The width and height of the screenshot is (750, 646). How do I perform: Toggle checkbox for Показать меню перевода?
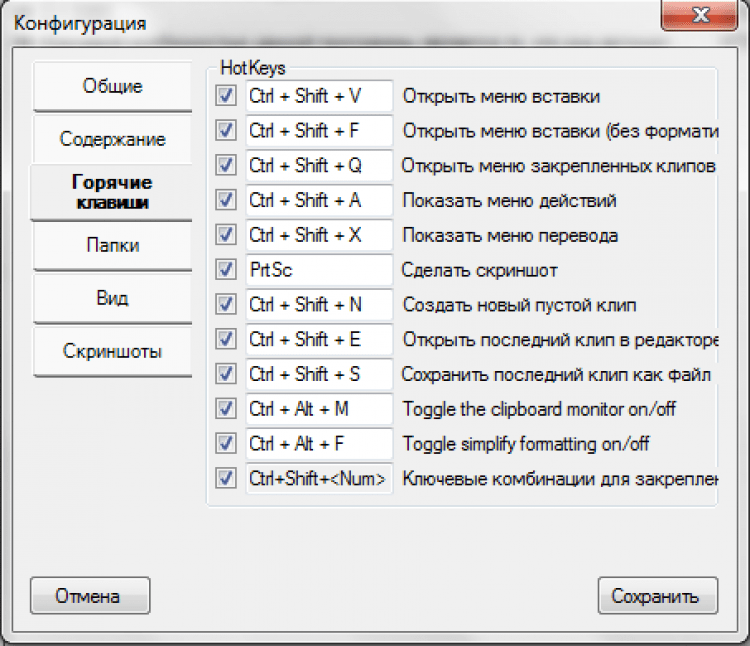coord(226,235)
